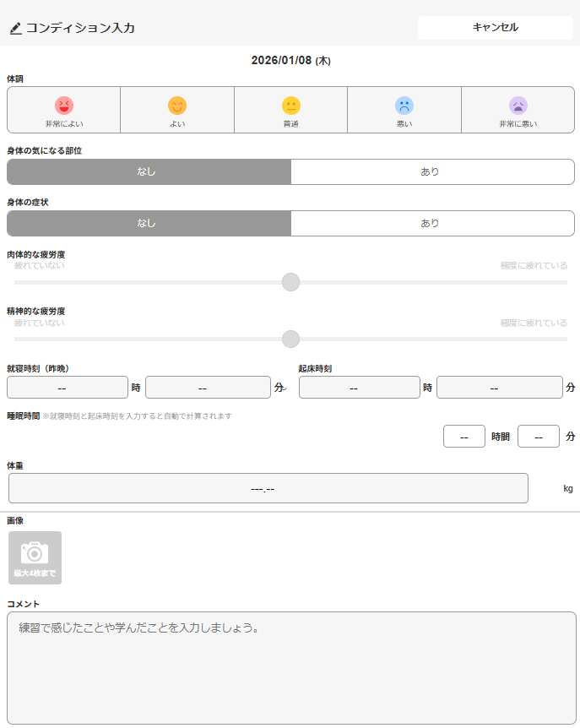The width and height of the screenshot is (580, 728).
Task: Pick the 悪い blue sad face
Action: (x=404, y=106)
